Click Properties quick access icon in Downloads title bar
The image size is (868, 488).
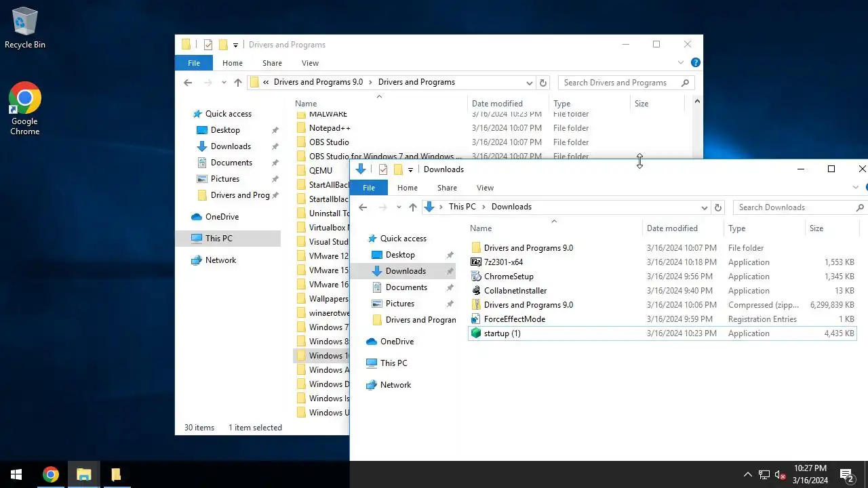(x=383, y=169)
